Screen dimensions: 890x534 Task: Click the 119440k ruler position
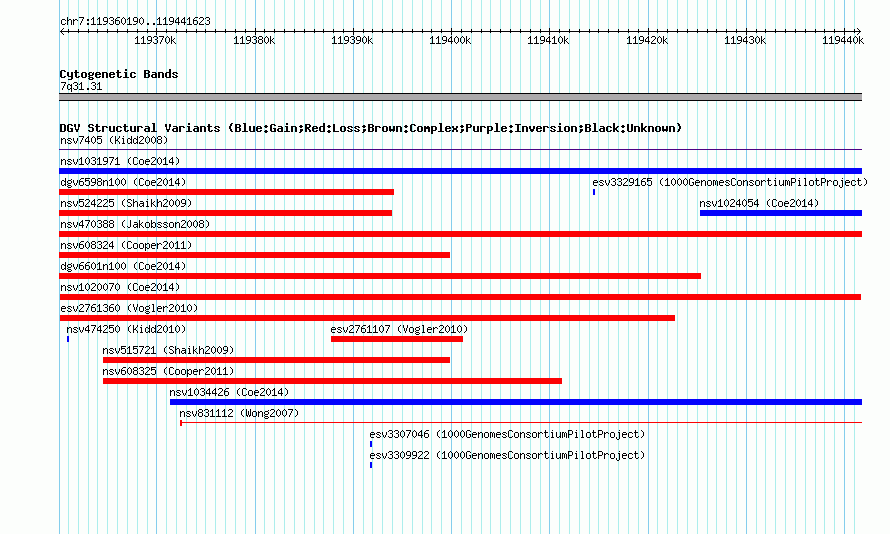843,40
